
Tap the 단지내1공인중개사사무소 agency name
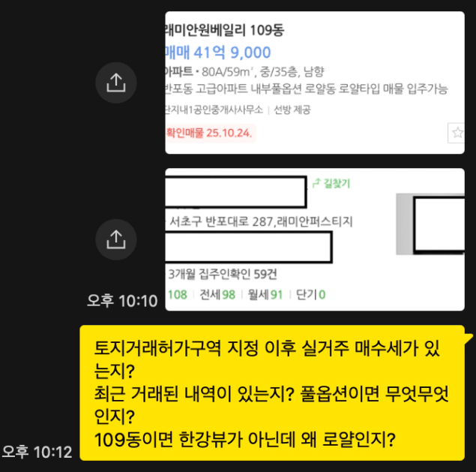(214, 110)
